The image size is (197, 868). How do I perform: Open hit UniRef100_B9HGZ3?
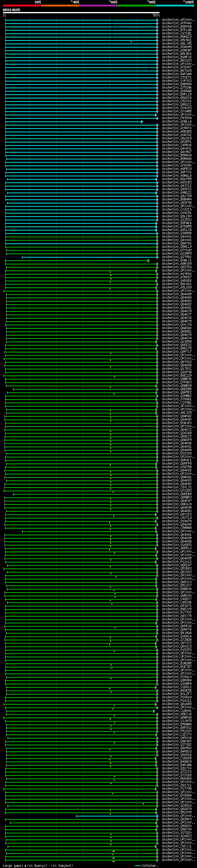click(x=177, y=37)
